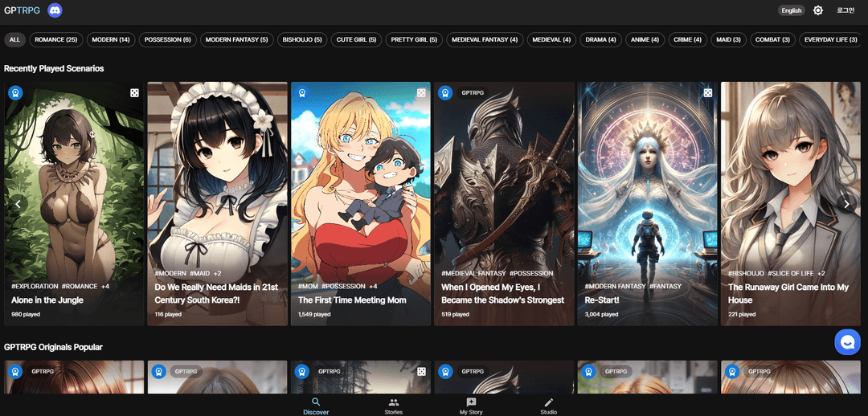The height and width of the screenshot is (416, 868).
Task: Click GPTRPG label on fifth Originals card
Action: point(616,372)
